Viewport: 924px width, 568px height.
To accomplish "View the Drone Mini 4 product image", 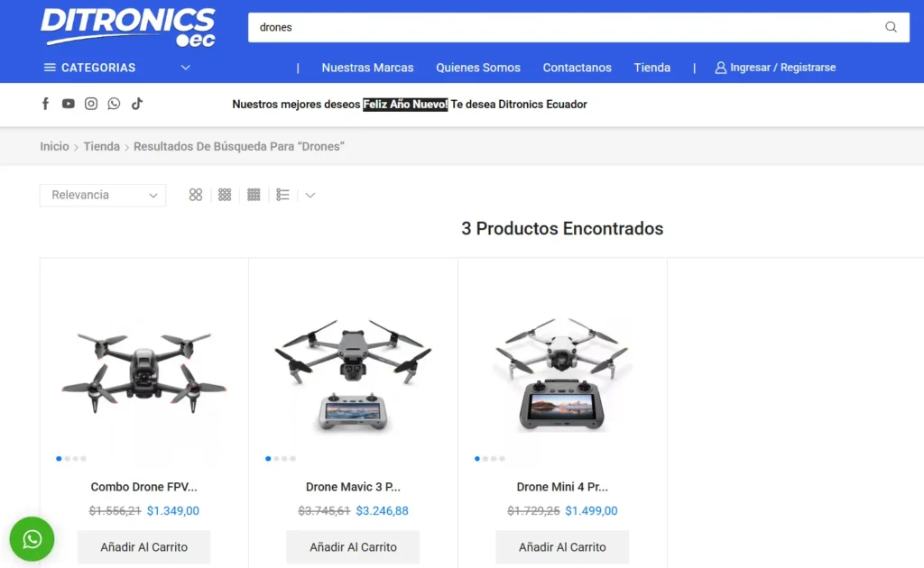I will click(562, 374).
